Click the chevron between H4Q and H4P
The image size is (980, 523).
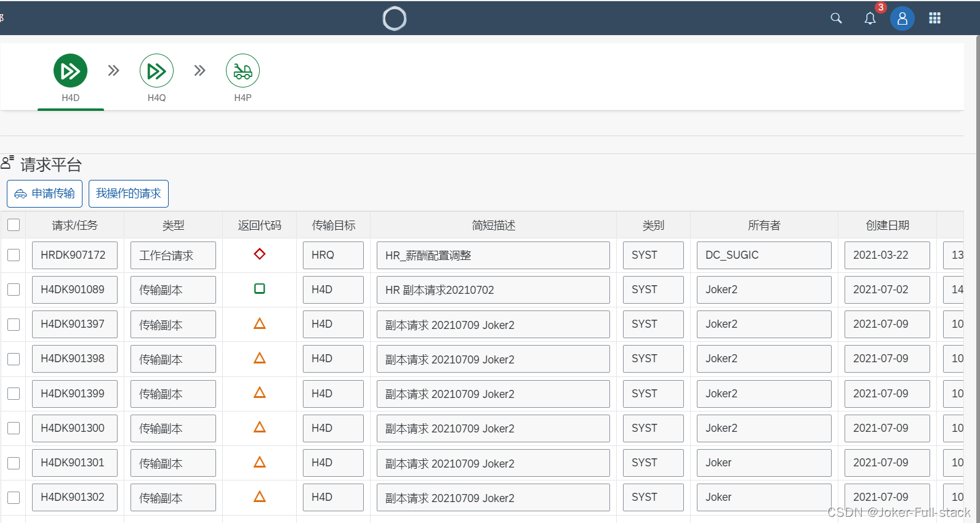[200, 70]
